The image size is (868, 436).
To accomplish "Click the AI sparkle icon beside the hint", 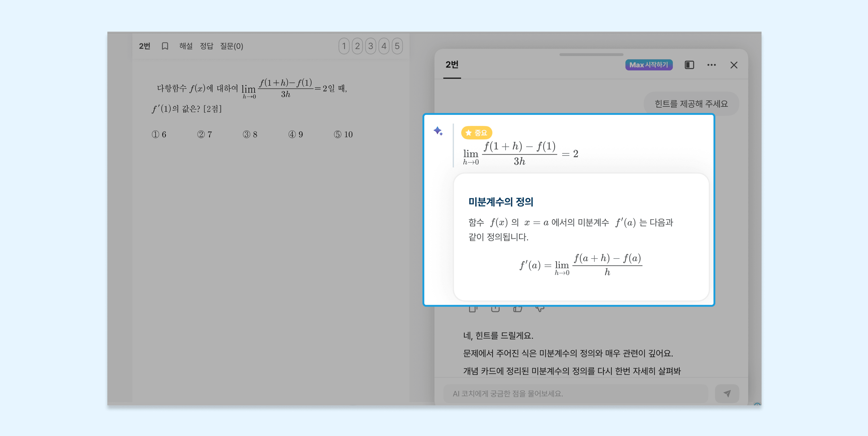I will pyautogui.click(x=438, y=131).
